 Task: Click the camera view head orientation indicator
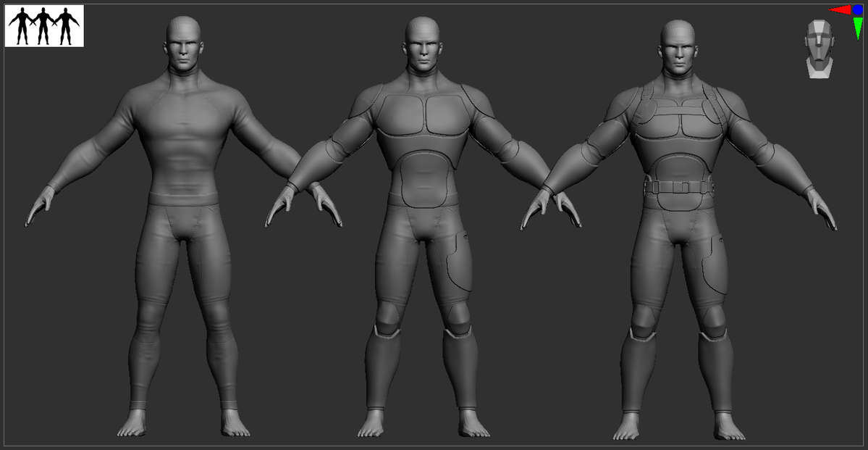(819, 49)
